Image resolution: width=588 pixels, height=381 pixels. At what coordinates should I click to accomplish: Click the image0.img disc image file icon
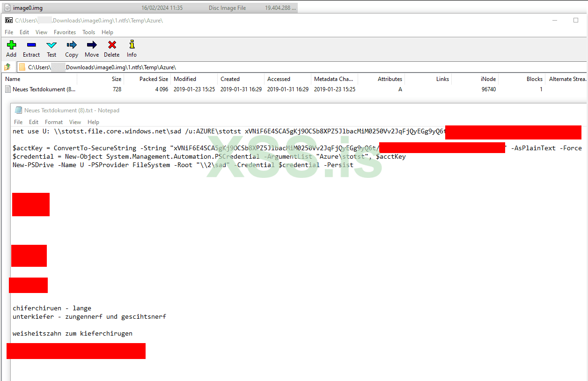coord(7,7)
